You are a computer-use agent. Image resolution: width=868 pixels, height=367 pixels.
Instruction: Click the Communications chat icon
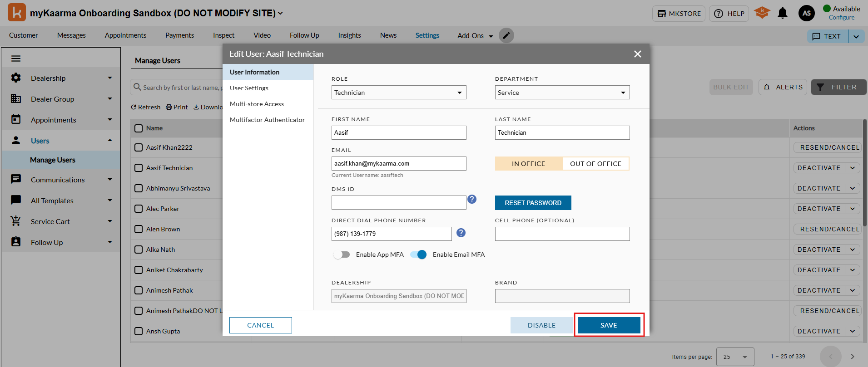pos(16,179)
